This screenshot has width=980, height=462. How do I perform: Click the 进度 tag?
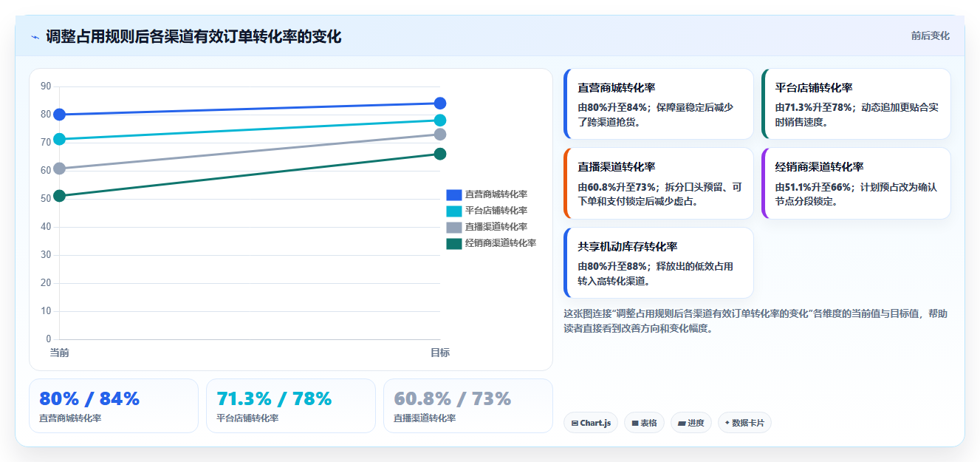point(691,423)
